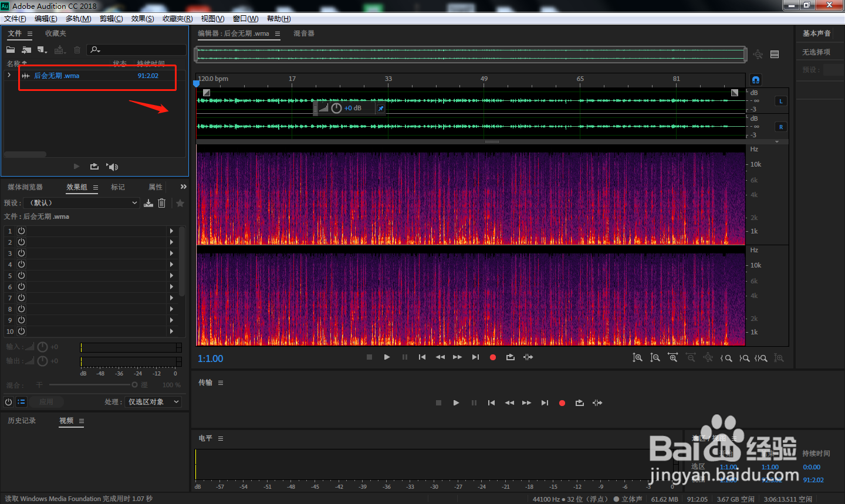Click the Loop Playback icon in Files panel
The image size is (845, 504).
tap(94, 167)
